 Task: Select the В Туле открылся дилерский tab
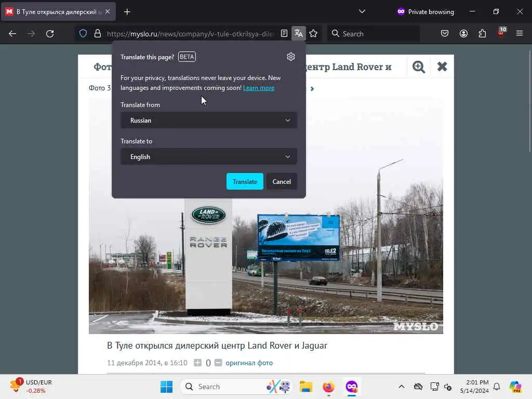pyautogui.click(x=58, y=12)
